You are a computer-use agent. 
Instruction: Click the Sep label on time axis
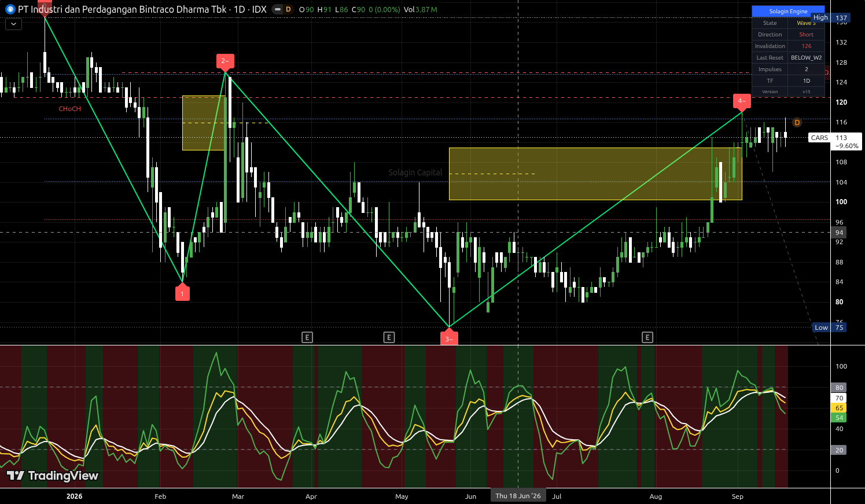tap(737, 496)
